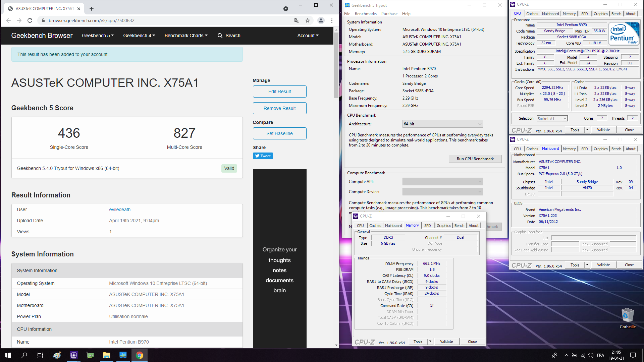The width and height of the screenshot is (644, 362).
Task: Click Chrome's forward navigation arrow
Action: [x=19, y=20]
